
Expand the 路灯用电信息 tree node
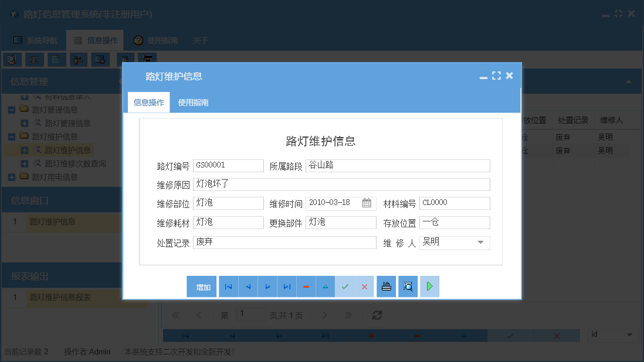pos(11,176)
